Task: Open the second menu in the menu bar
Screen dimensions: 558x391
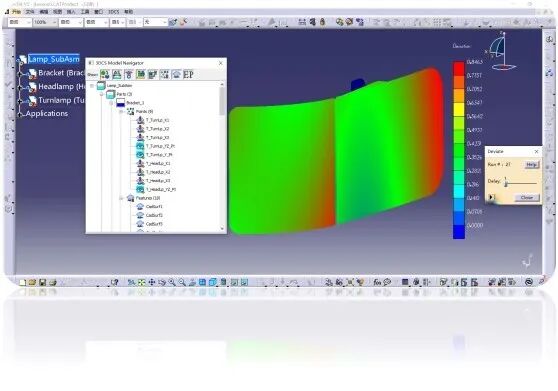Action: (x=30, y=12)
